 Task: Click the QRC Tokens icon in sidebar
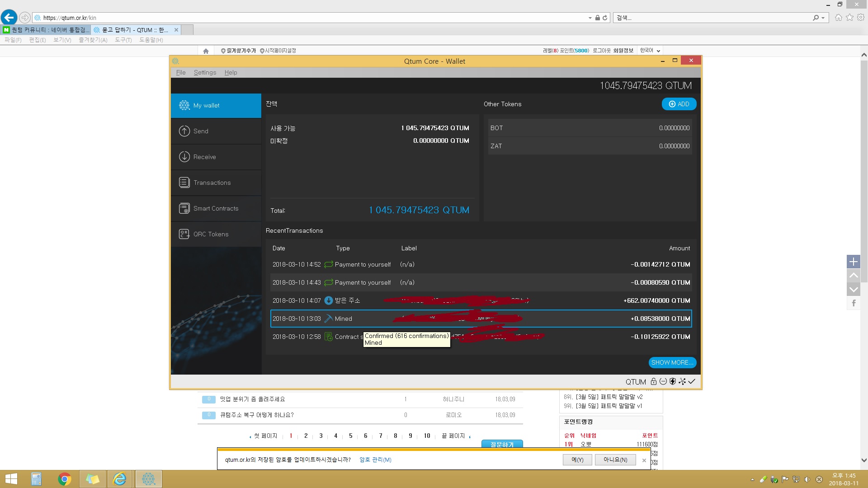click(184, 234)
